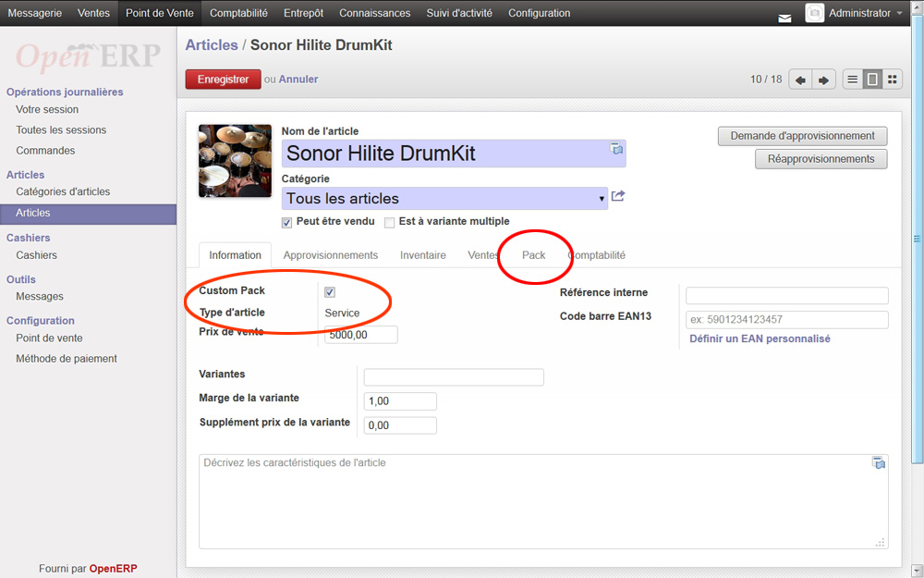
Task: Focus the Variantes input field
Action: [454, 377]
